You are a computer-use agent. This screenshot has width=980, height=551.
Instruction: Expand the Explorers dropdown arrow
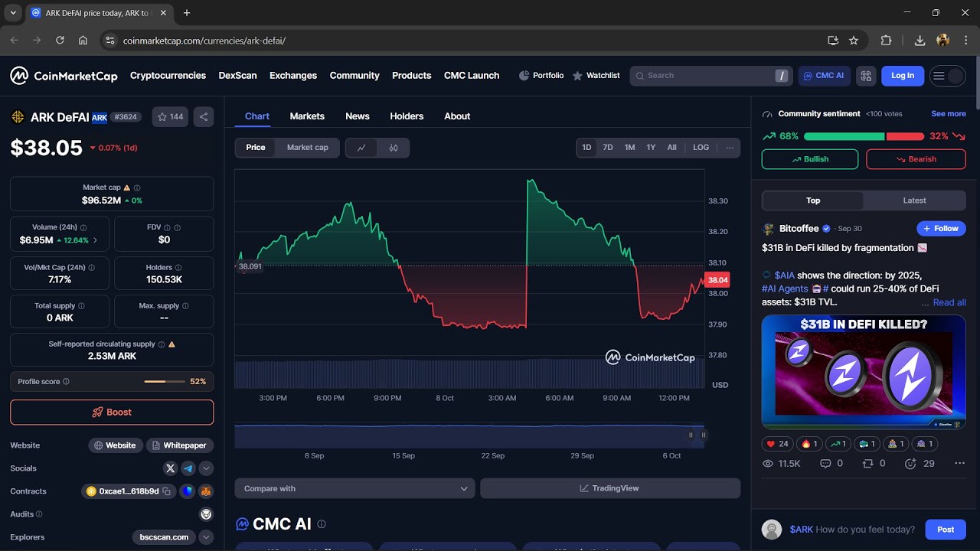tap(206, 537)
